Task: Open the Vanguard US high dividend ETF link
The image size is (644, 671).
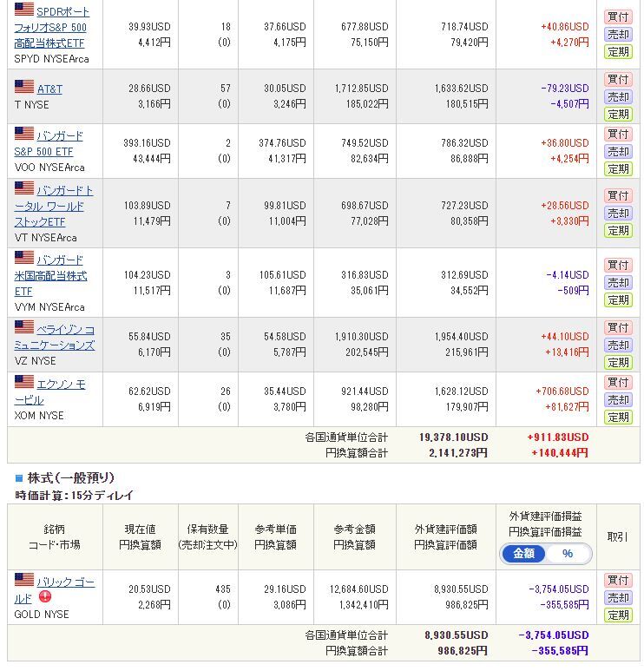Action: [50, 275]
